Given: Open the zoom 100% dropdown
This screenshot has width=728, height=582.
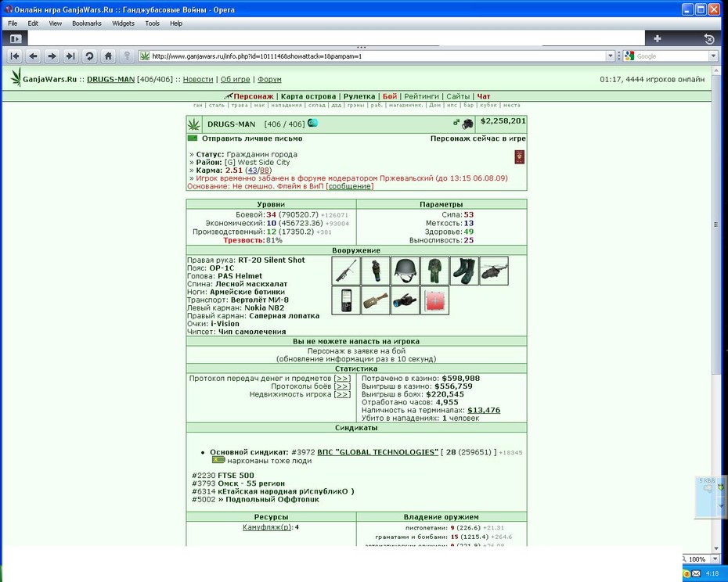Looking at the screenshot, I should pos(715,559).
